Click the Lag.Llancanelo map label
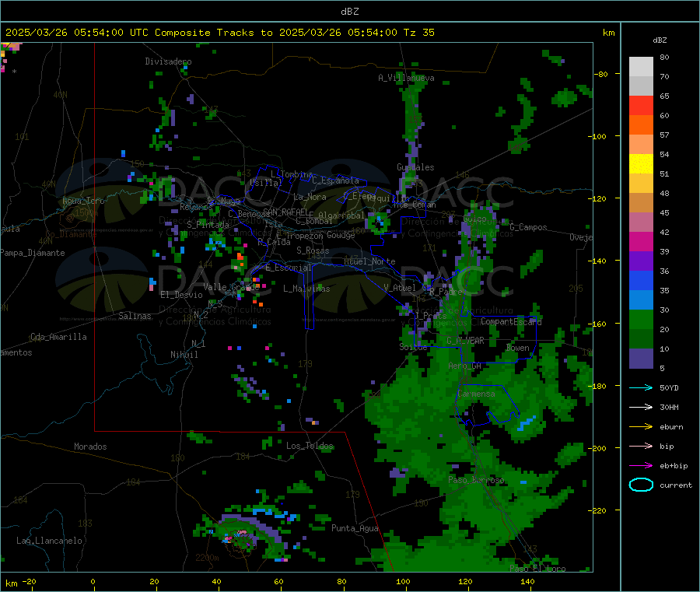Image resolution: width=700 pixels, height=592 pixels. 50,541
